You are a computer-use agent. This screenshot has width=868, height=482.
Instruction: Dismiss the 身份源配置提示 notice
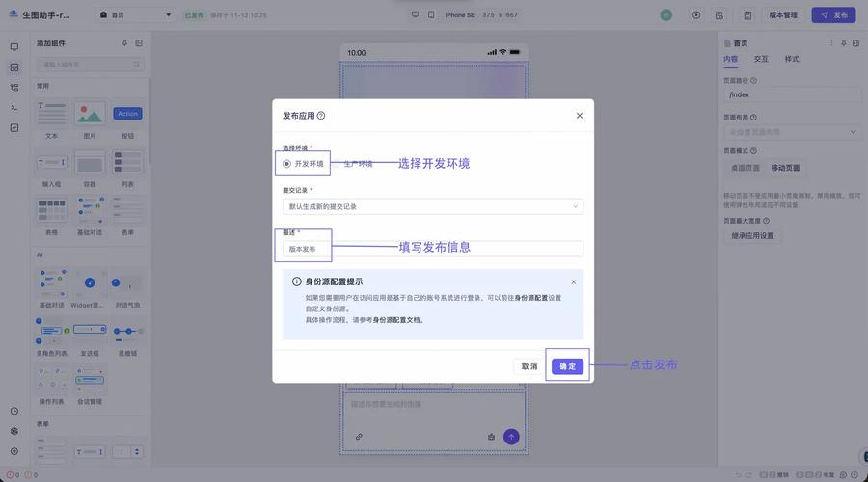pos(574,282)
